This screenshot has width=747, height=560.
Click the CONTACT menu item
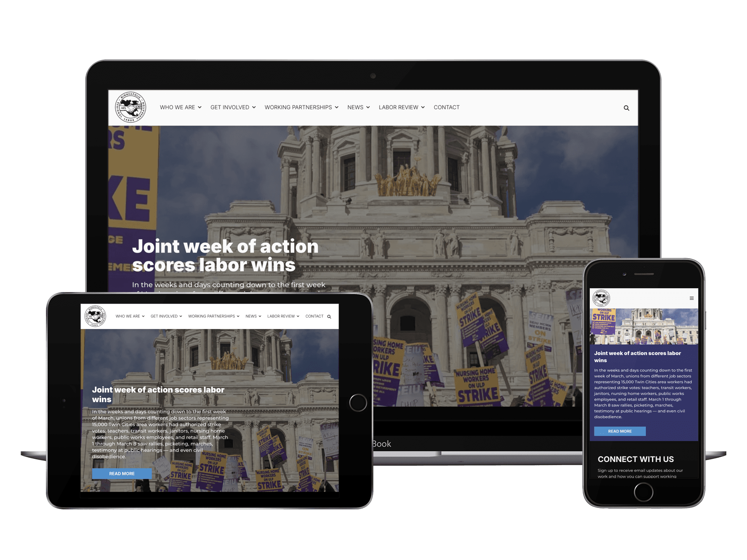445,107
